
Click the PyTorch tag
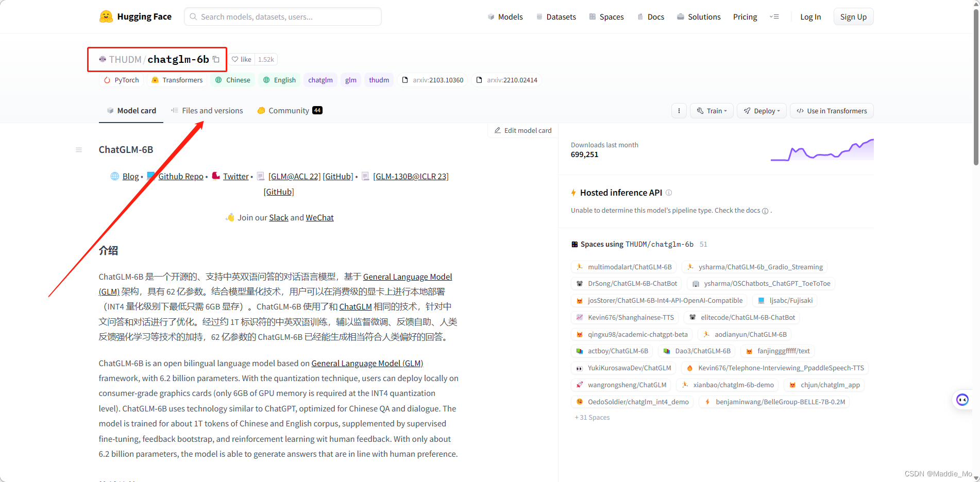pos(122,80)
